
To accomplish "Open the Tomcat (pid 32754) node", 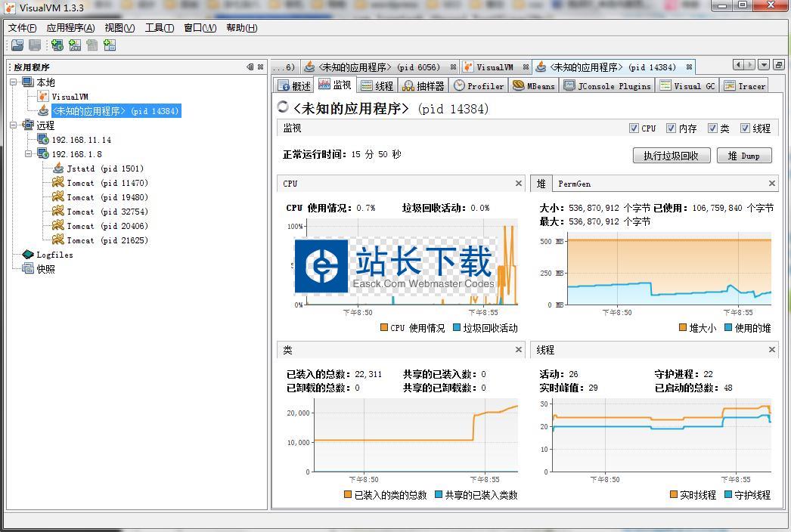I will click(x=107, y=212).
